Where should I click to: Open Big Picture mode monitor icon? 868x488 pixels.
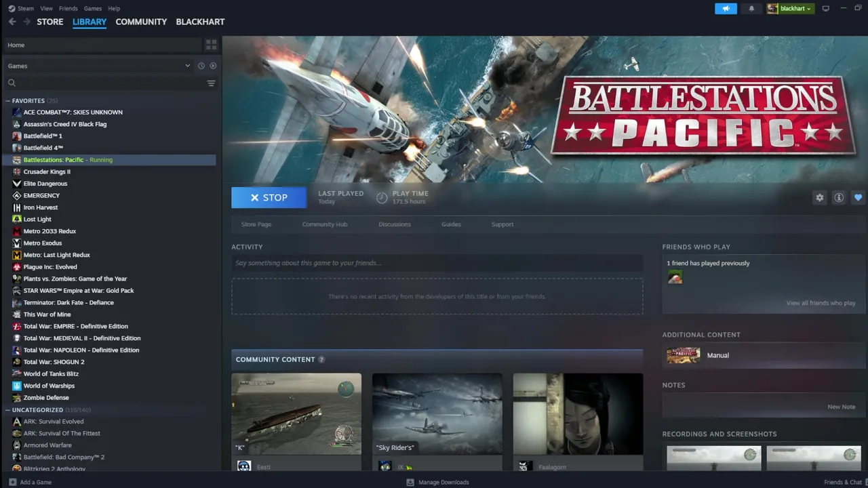825,8
